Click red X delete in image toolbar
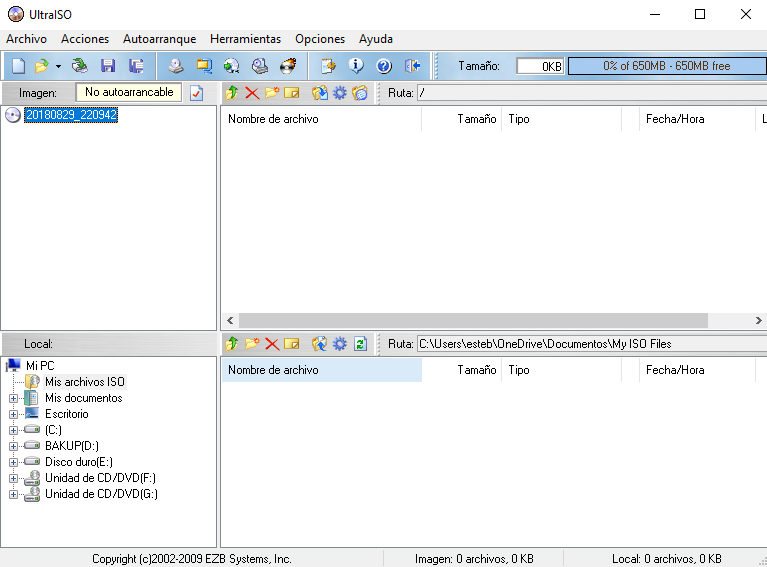Viewport: 767px width, 567px height. [252, 92]
